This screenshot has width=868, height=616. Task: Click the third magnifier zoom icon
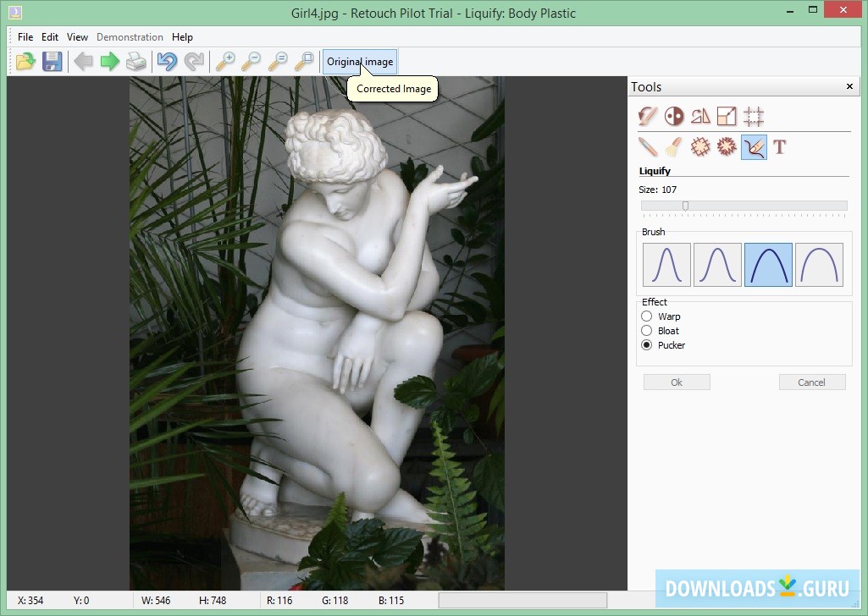278,62
